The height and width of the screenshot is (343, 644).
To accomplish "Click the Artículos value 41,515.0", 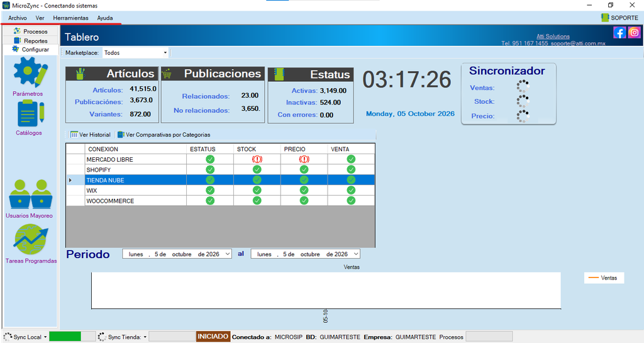I will coord(143,89).
